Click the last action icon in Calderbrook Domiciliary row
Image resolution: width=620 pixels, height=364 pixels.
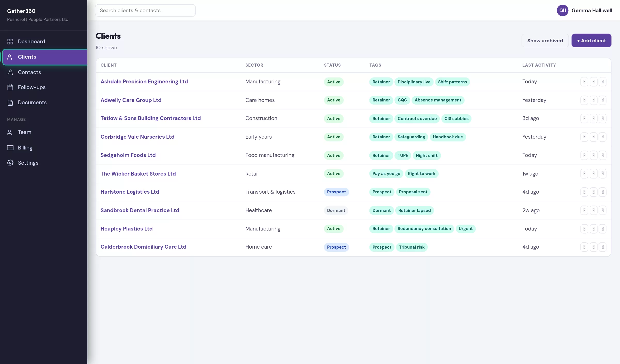pos(602,247)
